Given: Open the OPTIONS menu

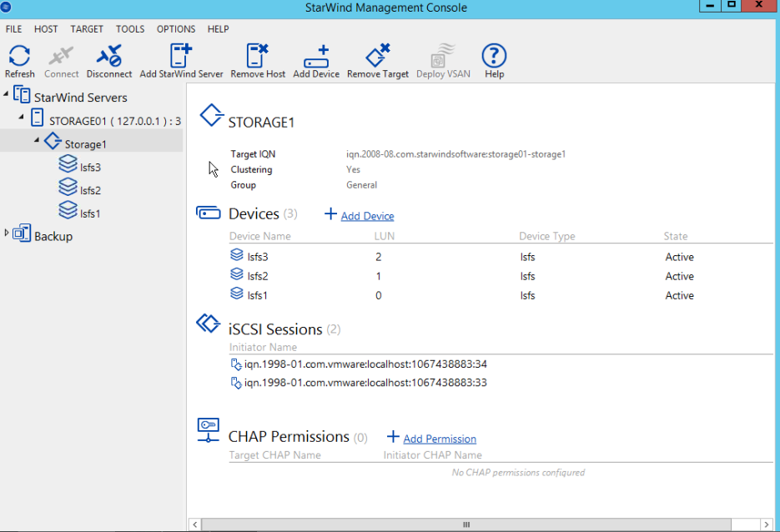Looking at the screenshot, I should tap(176, 29).
